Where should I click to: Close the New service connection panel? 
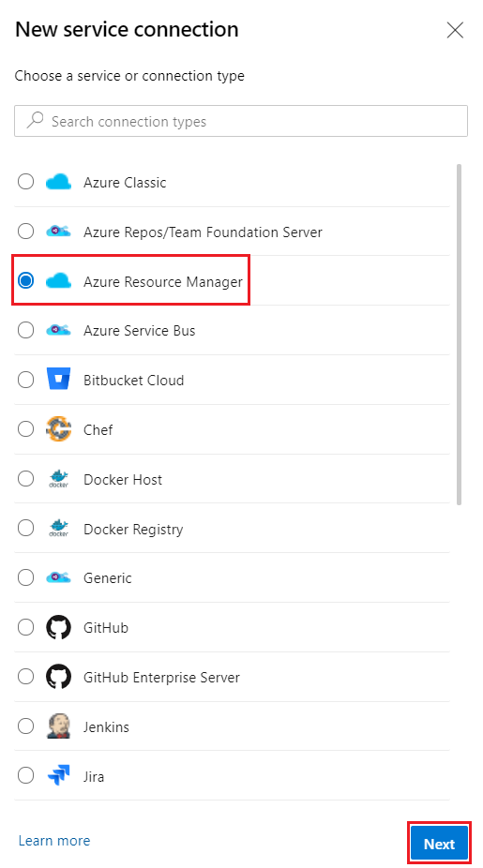[x=455, y=30]
